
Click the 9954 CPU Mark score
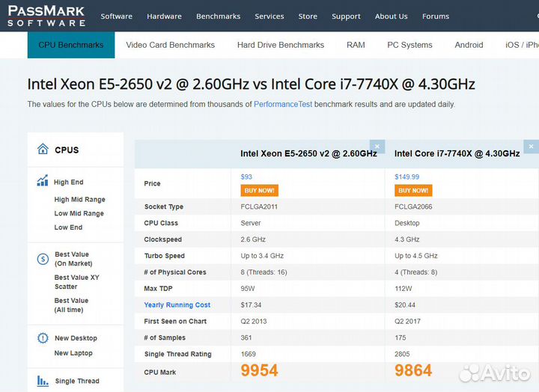point(259,370)
